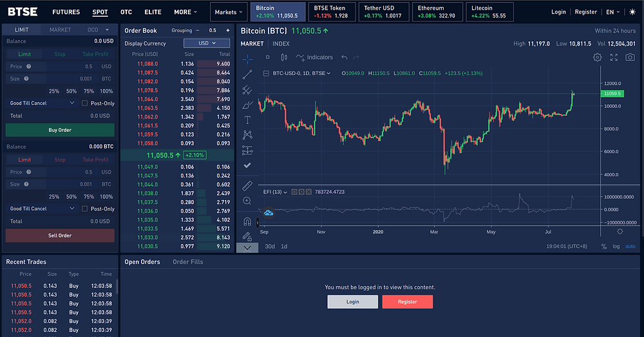This screenshot has height=337, width=644.
Task: Expand order type dropdown arrow next to OCO
Action: tap(107, 30)
